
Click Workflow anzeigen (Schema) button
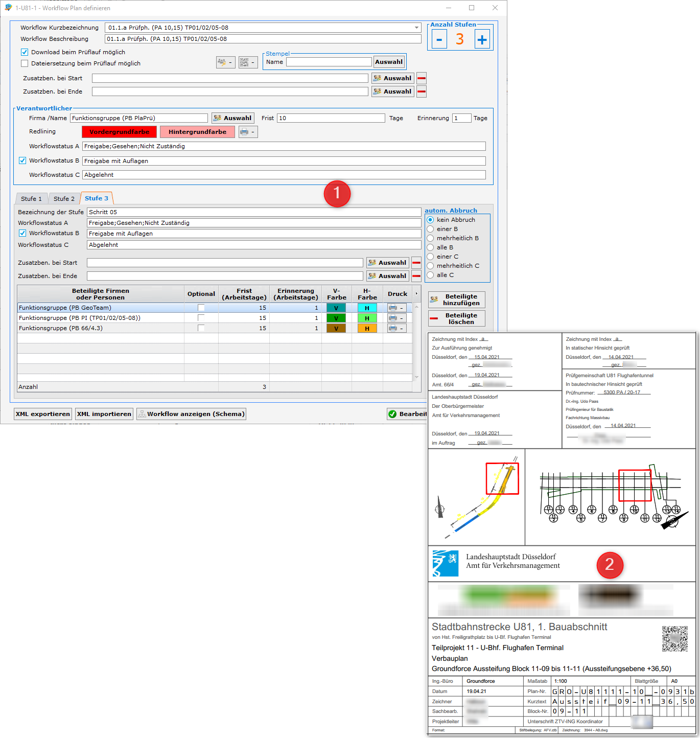click(x=192, y=414)
